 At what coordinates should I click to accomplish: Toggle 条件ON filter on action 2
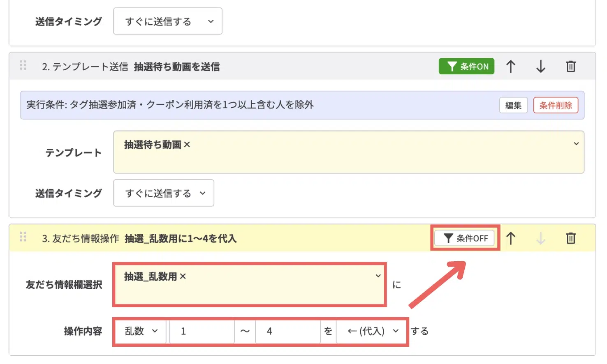[466, 66]
